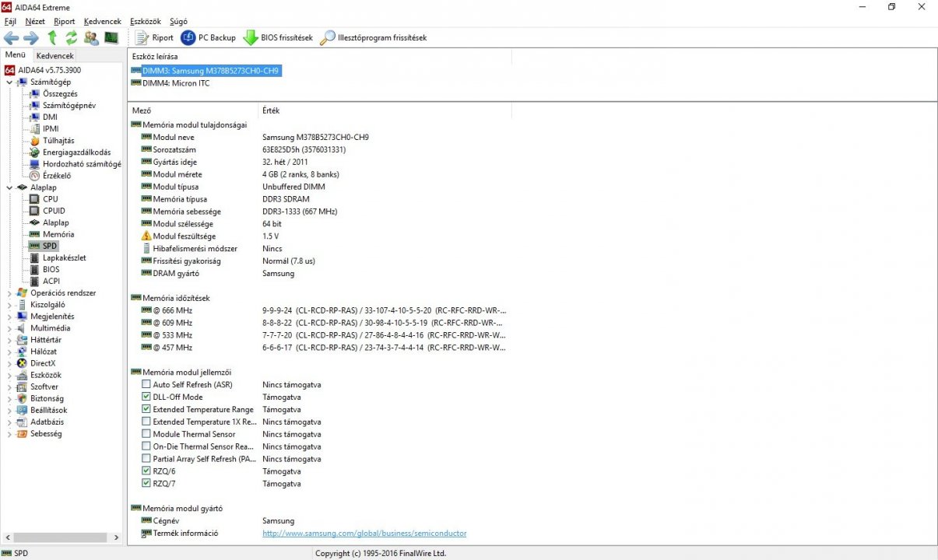Switch to the Kedvencek tab
Screen dimensions: 938x560
(x=55, y=56)
